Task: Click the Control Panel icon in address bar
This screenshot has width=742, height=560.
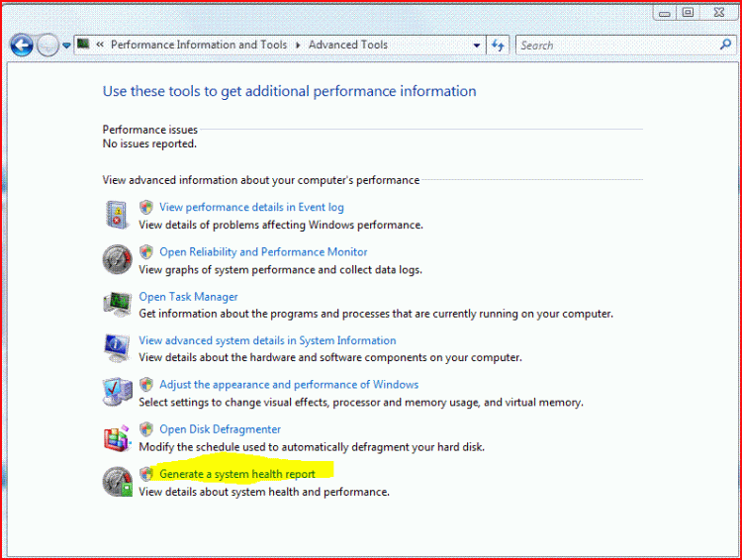Action: click(x=84, y=44)
